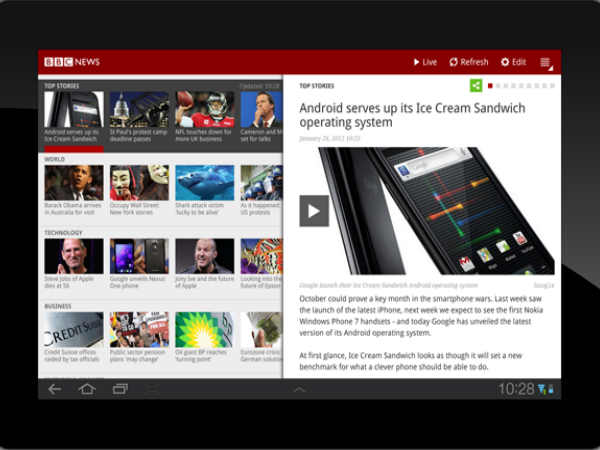Tap the 10:28 clock in system bar
This screenshot has width=600, height=450.
(x=516, y=389)
